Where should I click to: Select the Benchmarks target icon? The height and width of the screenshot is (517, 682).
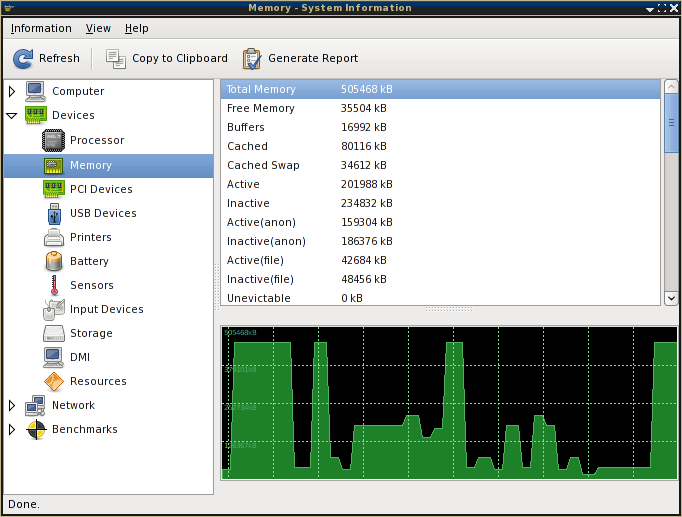(x=36, y=430)
